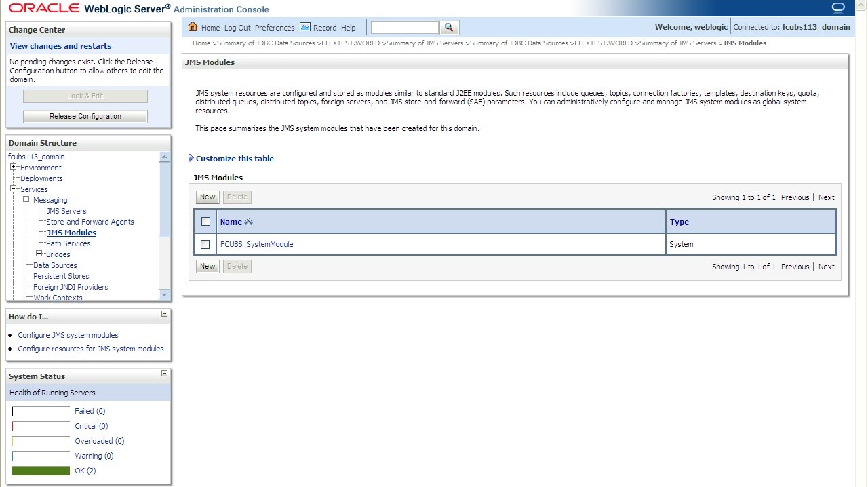Open Help in the toolbar
868x487 pixels.
(x=349, y=28)
